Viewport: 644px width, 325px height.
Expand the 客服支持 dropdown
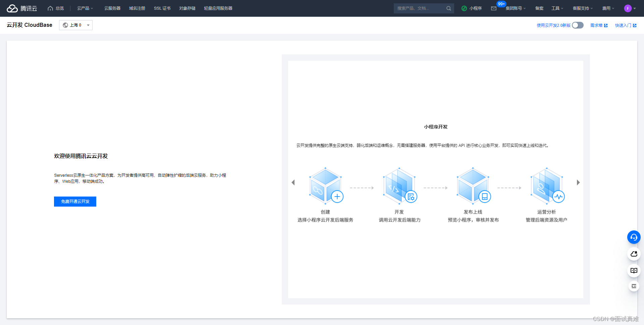[583, 8]
